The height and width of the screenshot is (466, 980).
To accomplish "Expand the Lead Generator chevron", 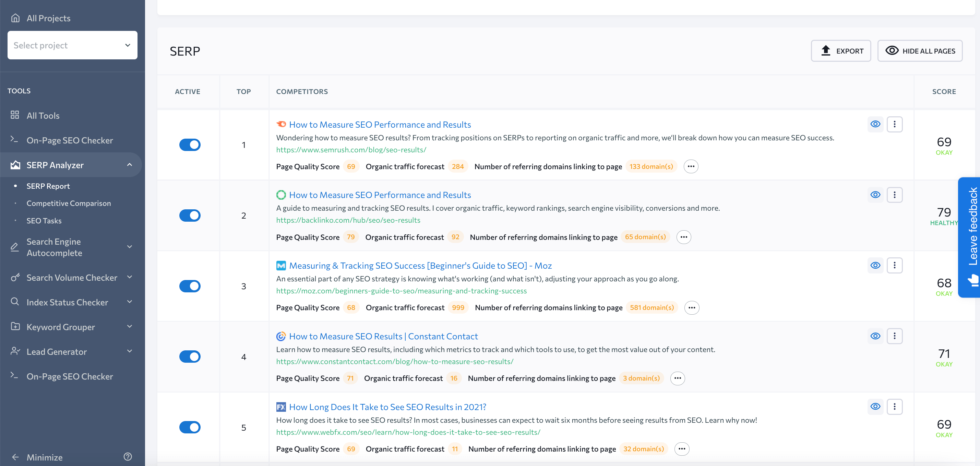I will coord(129,351).
